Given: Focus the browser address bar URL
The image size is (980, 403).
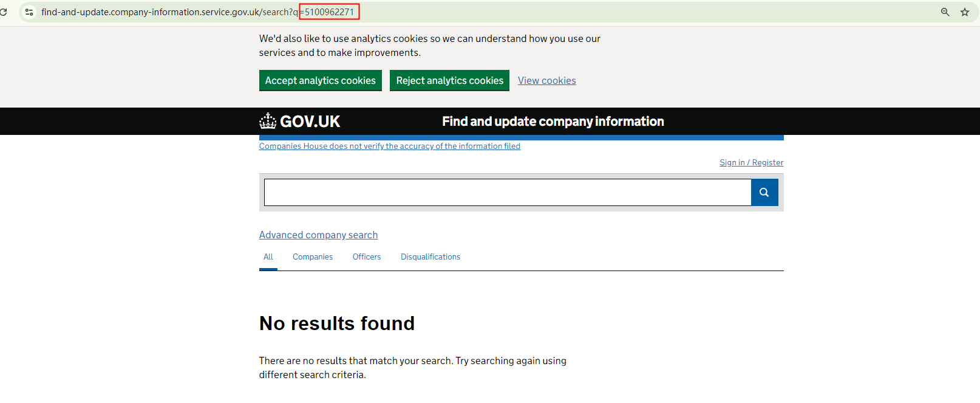Looking at the screenshot, I should click(x=197, y=12).
